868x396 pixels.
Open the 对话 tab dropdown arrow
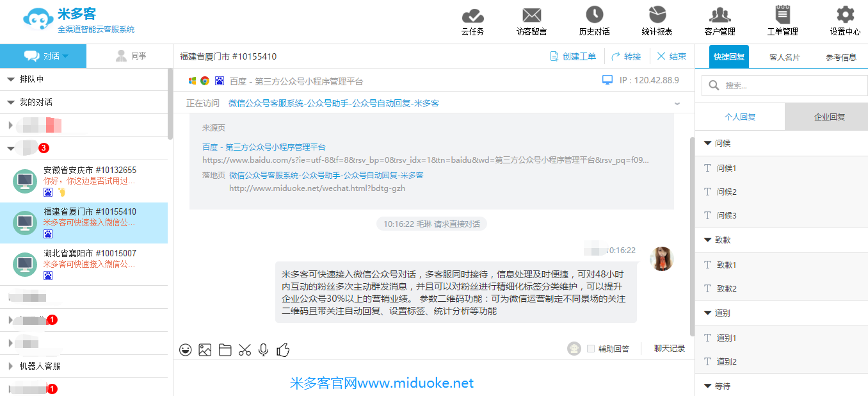pos(65,56)
